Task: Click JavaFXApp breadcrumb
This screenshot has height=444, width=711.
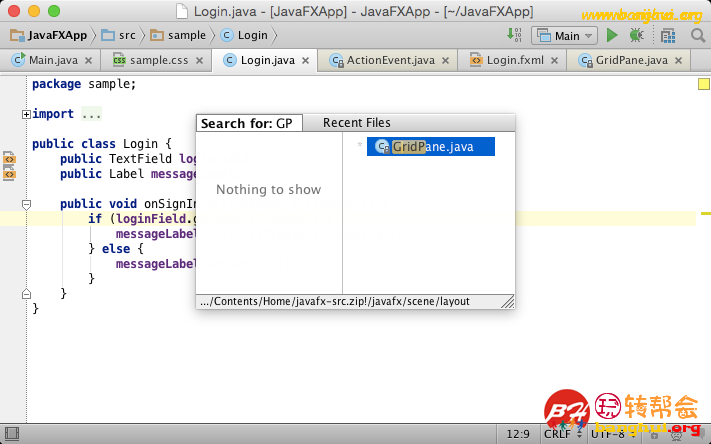Action: pyautogui.click(x=49, y=35)
